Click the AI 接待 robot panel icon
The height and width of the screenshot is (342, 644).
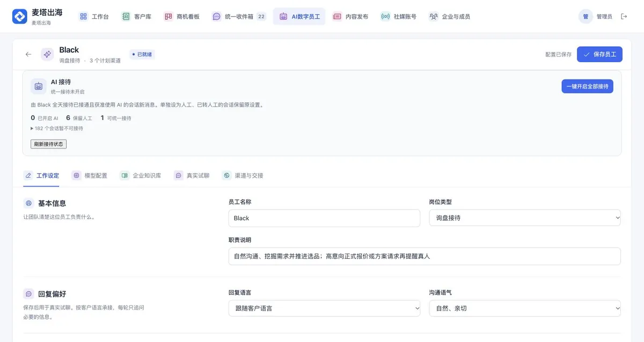click(x=38, y=86)
